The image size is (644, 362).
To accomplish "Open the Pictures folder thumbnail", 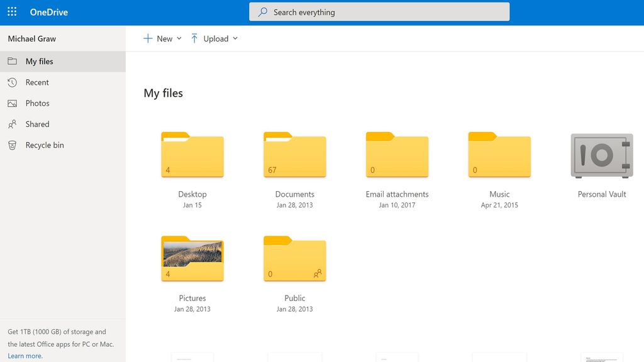I will [192, 258].
